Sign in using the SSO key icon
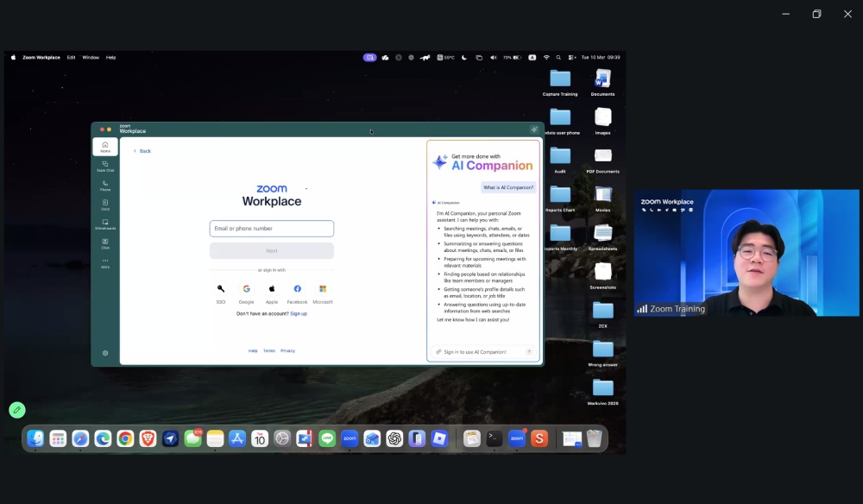The height and width of the screenshot is (504, 863). 221,289
